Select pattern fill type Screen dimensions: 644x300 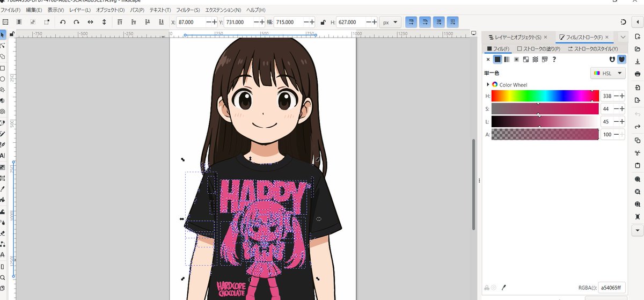point(535,60)
